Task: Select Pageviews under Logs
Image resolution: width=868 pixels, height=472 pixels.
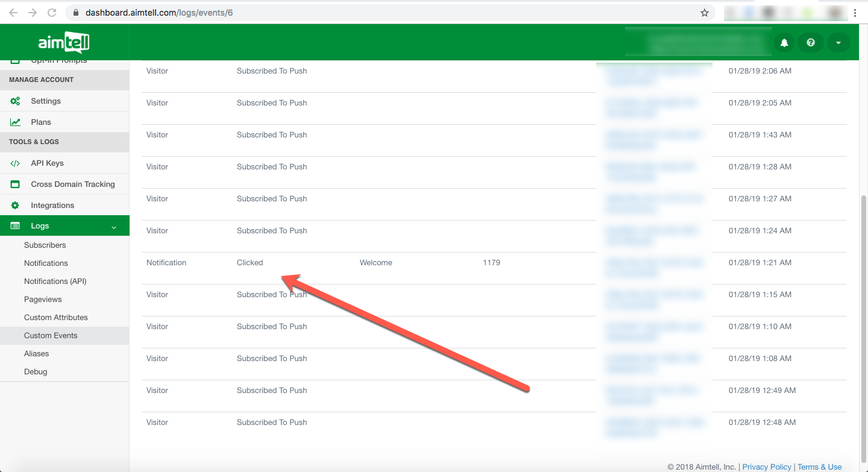Action: coord(43,300)
